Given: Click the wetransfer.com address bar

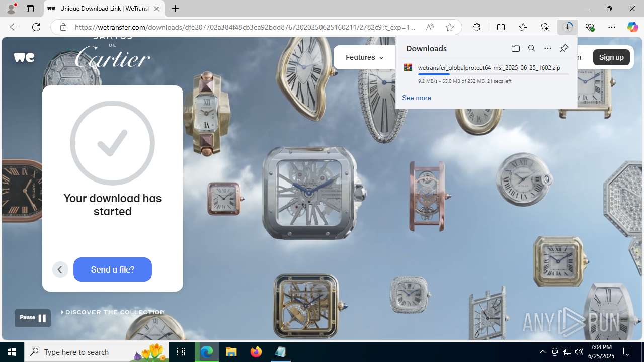Looking at the screenshot, I should click(245, 27).
